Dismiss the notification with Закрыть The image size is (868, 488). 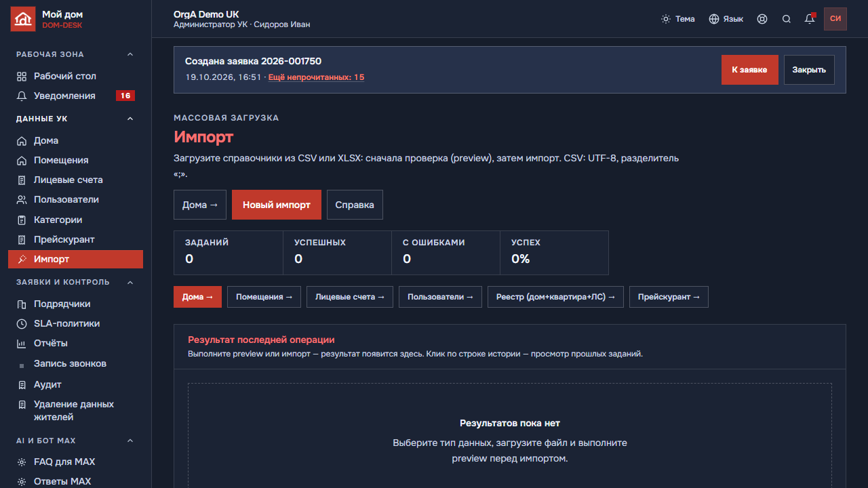tap(809, 70)
